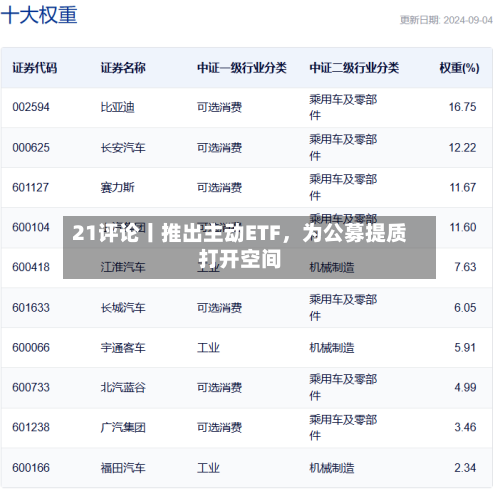This screenshot has width=500, height=496.
Task: Click weight value 2.34
Action: point(465,468)
